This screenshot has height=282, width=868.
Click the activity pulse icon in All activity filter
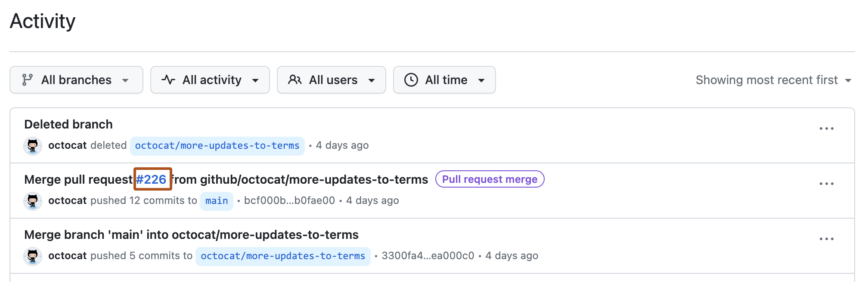[x=168, y=80]
